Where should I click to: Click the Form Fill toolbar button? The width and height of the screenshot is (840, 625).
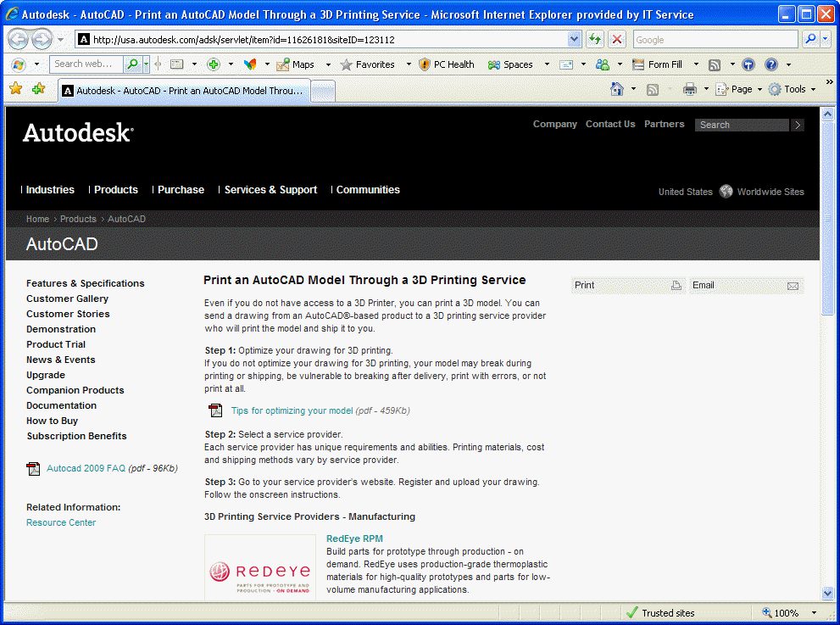[657, 64]
